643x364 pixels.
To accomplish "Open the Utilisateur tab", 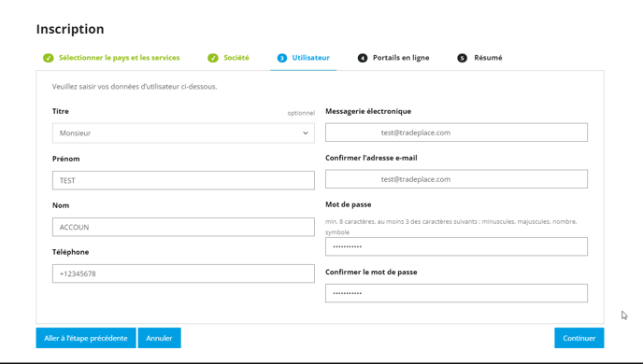I will (304, 58).
